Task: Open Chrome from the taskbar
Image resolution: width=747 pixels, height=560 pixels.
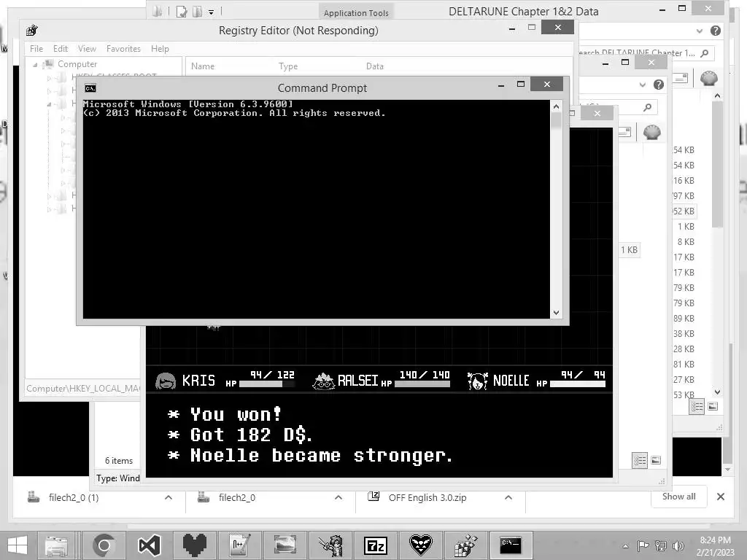Action: (x=104, y=545)
